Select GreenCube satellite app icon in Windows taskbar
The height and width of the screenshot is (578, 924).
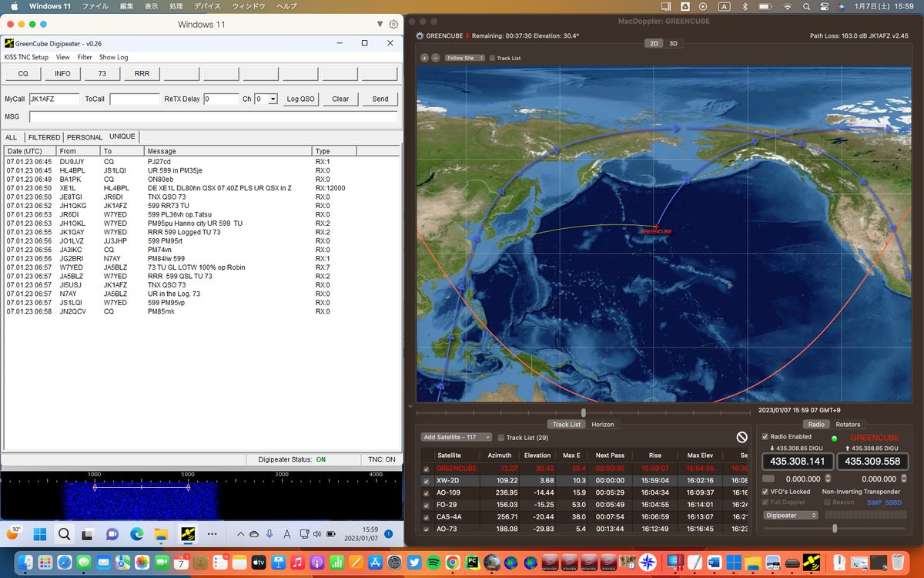pyautogui.click(x=187, y=533)
